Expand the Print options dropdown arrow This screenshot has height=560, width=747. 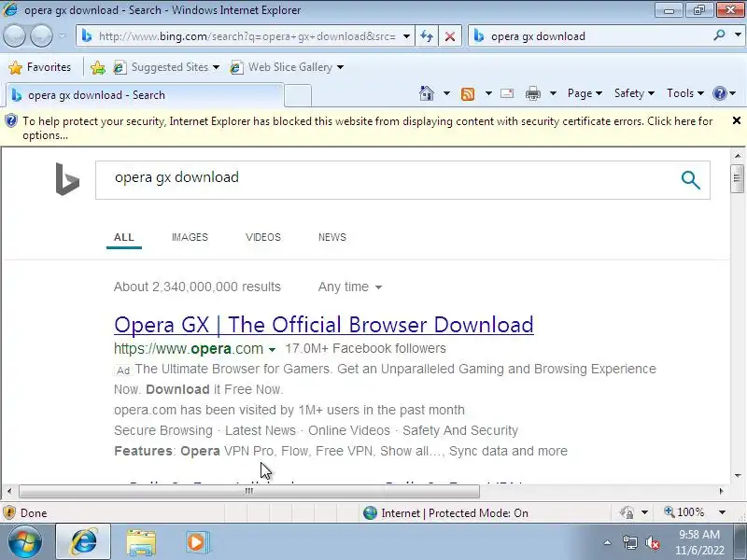coord(553,93)
